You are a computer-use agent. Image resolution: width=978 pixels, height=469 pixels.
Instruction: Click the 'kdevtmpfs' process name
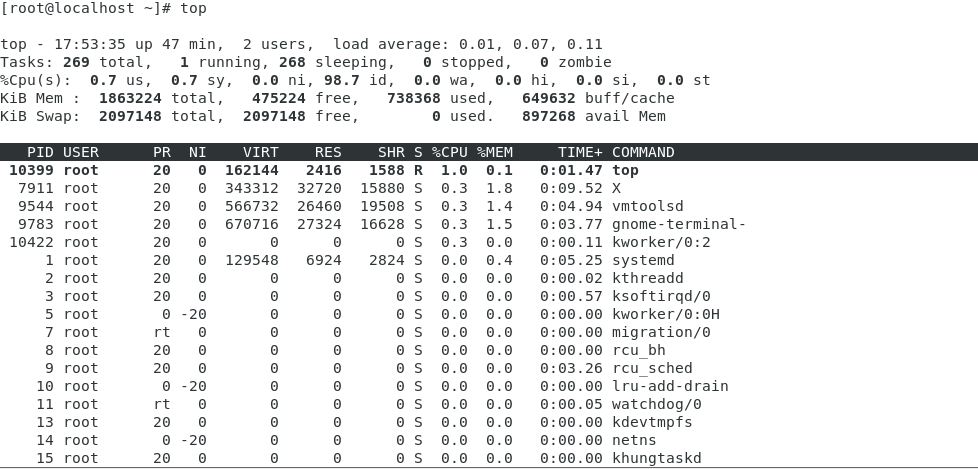(x=652, y=423)
